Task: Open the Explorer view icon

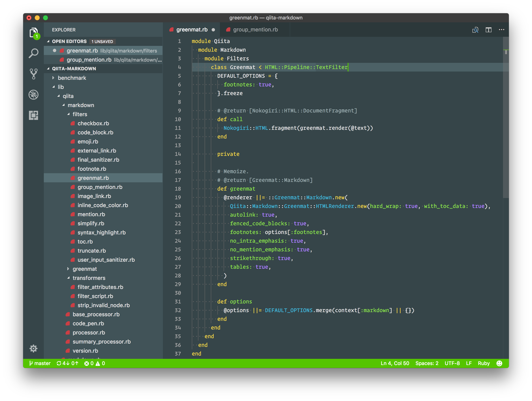Action: 33,32
